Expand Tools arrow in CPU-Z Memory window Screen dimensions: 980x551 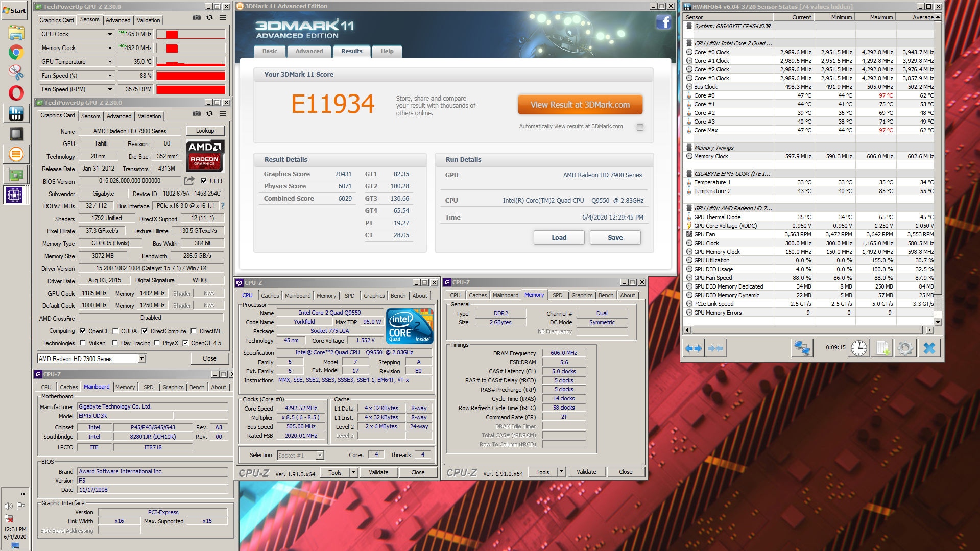click(x=561, y=472)
